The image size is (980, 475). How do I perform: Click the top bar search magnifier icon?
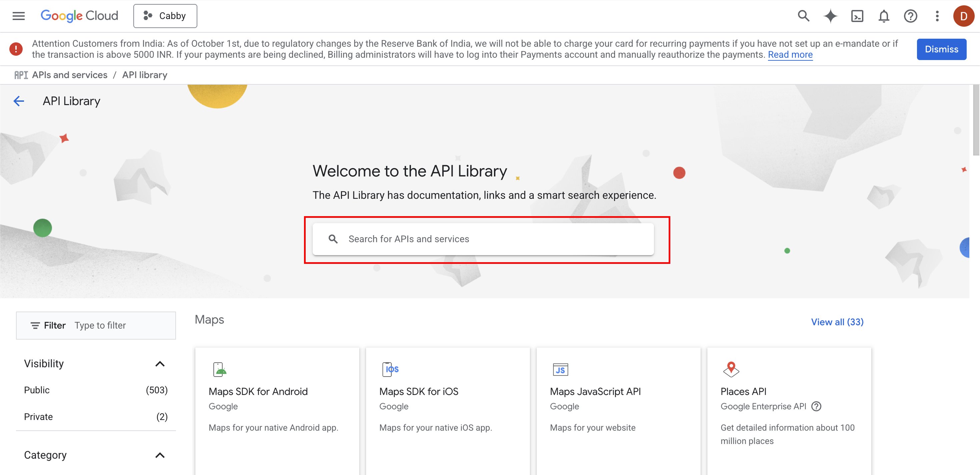coord(803,16)
